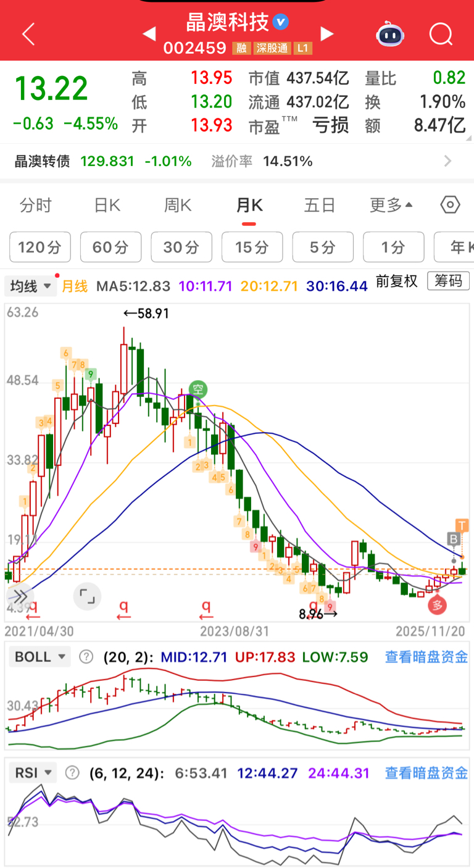This screenshot has height=868, width=474.
Task: Switch to 分时 tab
Action: 36,205
